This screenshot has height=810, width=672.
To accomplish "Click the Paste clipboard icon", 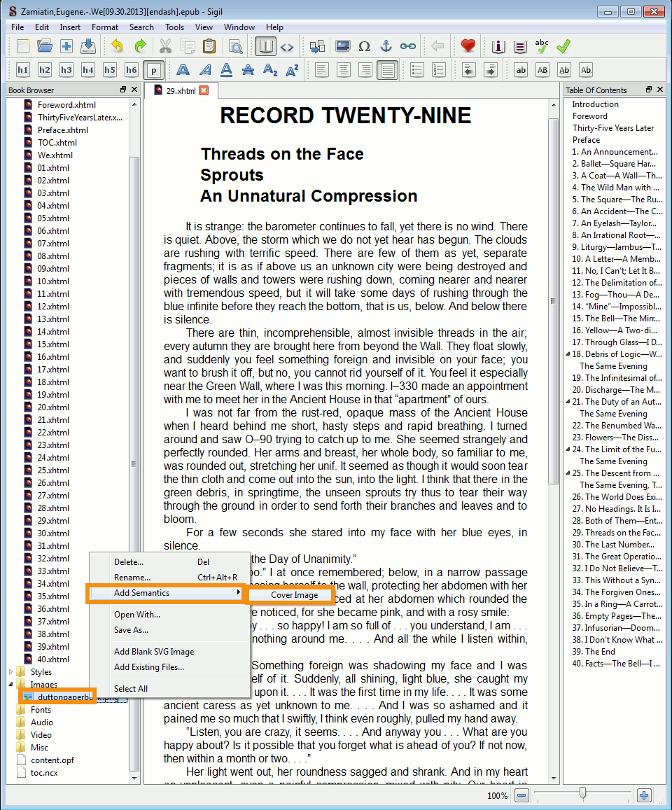I will click(x=209, y=46).
